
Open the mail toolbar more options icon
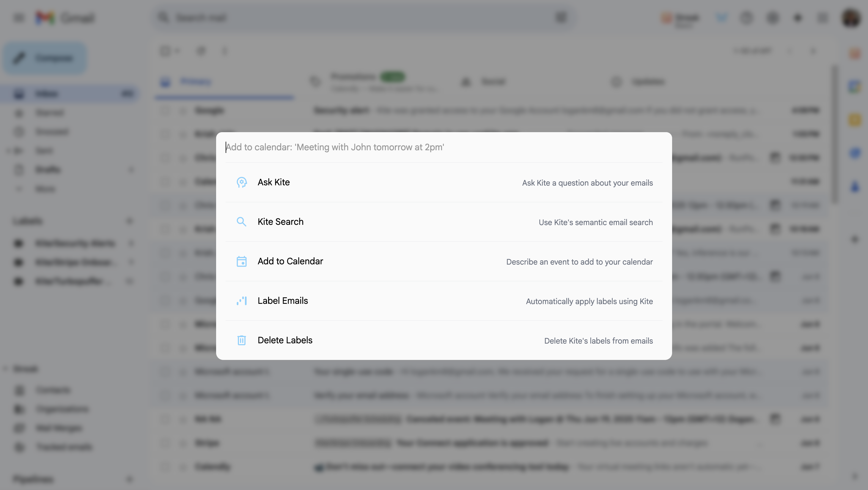tap(225, 51)
